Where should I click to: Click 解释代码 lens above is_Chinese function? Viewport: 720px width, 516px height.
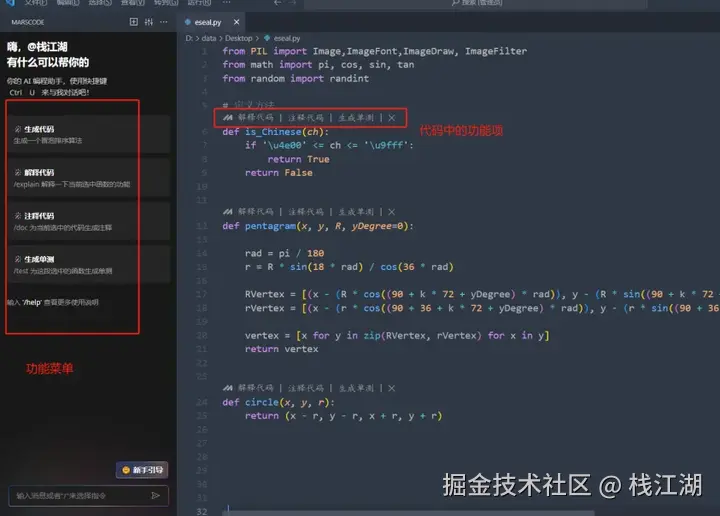pos(256,118)
